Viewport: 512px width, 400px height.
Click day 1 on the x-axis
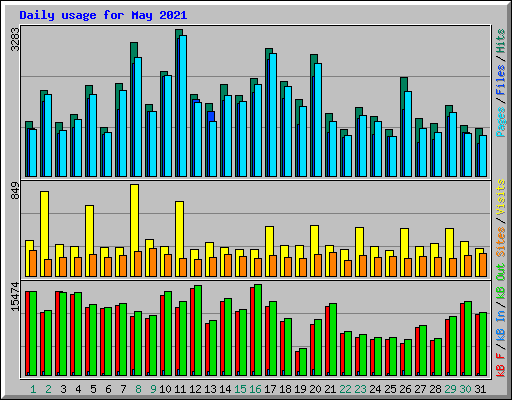33,389
